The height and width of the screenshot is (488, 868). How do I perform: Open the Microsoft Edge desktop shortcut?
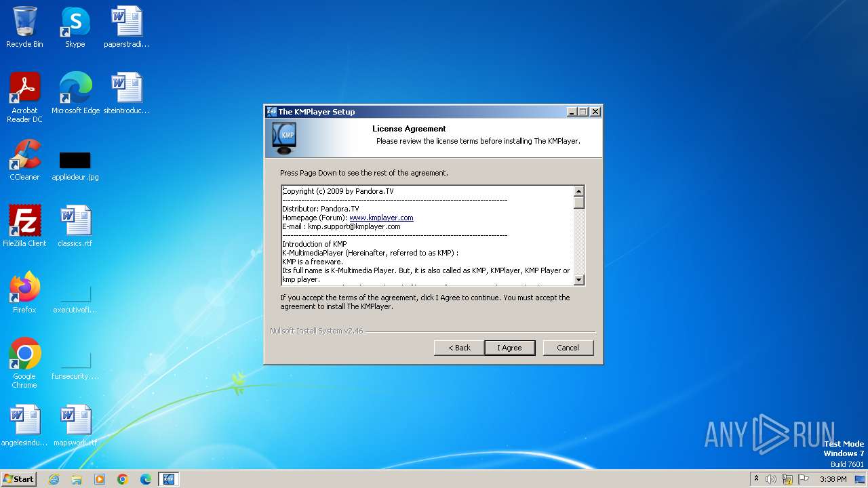[75, 93]
